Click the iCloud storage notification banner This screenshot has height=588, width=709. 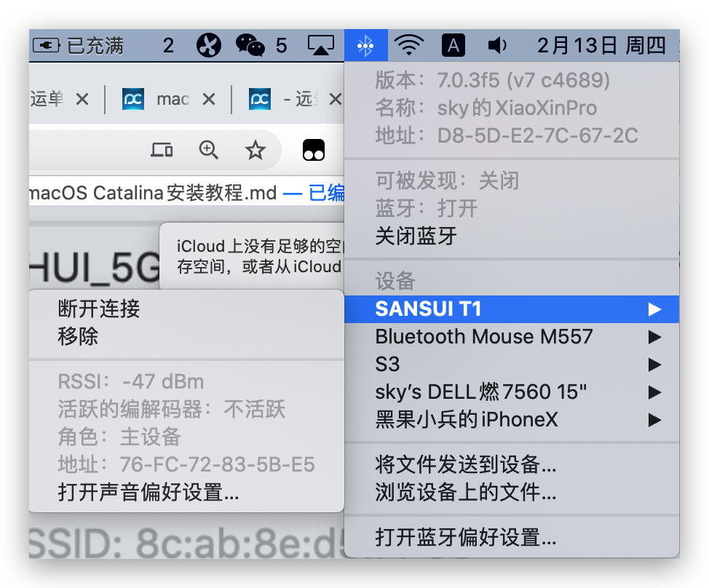[252, 256]
